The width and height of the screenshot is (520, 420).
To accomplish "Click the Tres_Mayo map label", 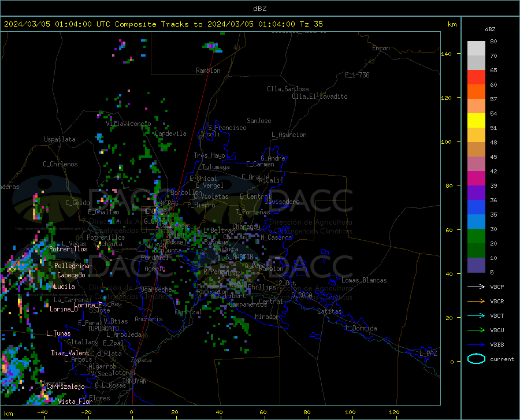I will (x=209, y=155).
